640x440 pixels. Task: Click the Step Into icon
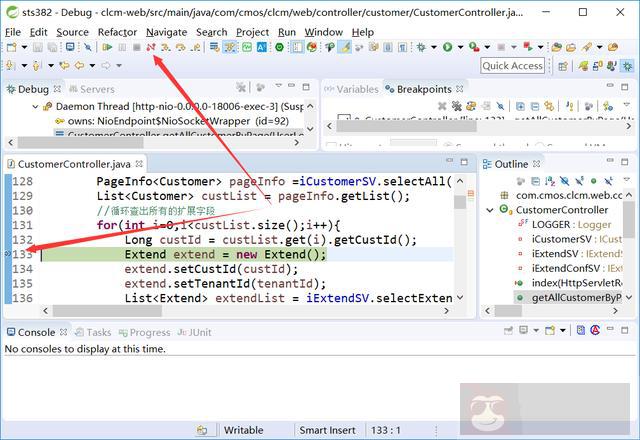[x=165, y=47]
